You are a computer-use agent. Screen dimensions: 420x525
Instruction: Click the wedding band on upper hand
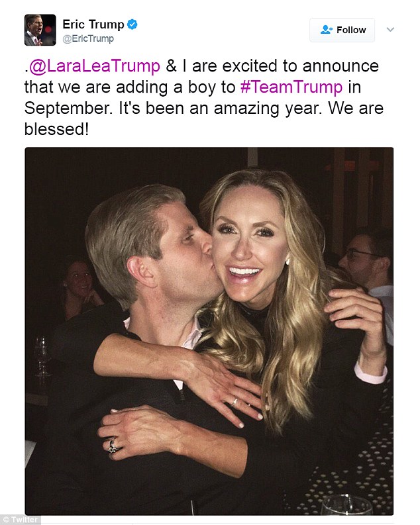click(234, 402)
